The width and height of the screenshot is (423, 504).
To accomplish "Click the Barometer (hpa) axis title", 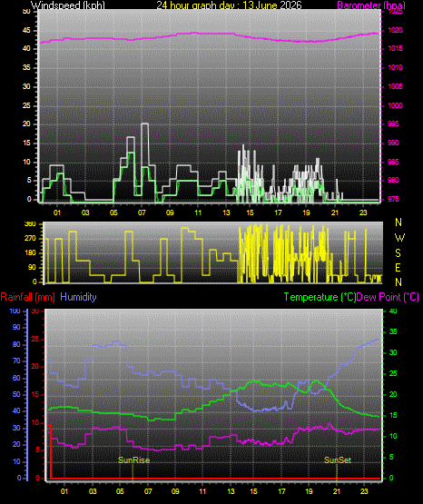I will tap(371, 5).
